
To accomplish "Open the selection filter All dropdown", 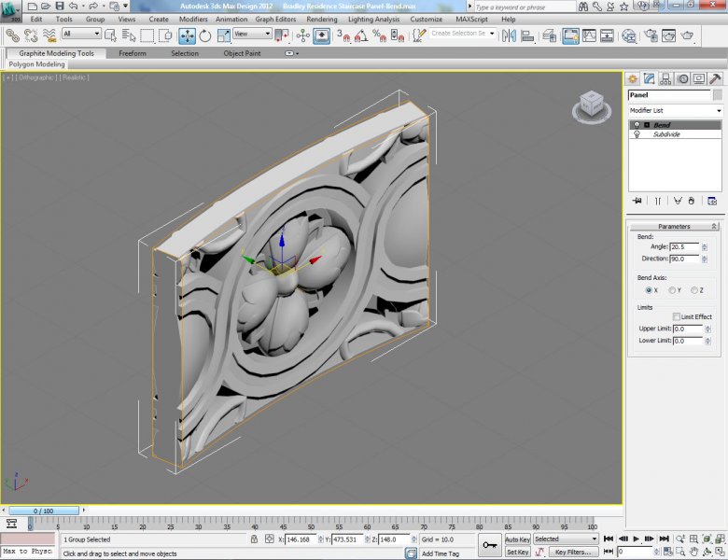I will tap(82, 34).
